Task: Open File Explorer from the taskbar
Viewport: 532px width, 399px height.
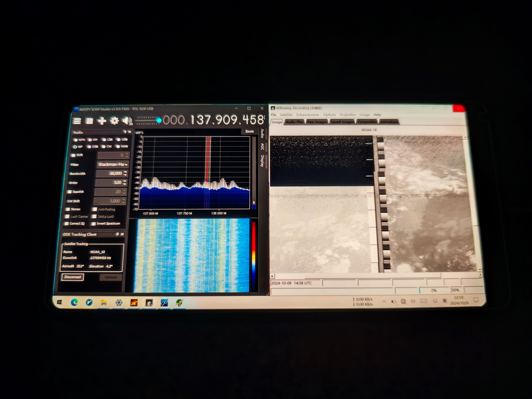Action: click(104, 302)
